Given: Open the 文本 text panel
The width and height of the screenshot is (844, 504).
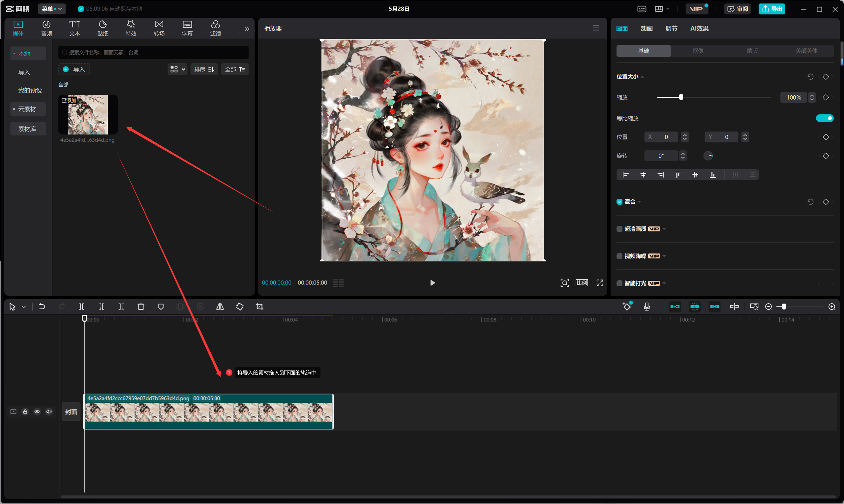Looking at the screenshot, I should pos(75,28).
